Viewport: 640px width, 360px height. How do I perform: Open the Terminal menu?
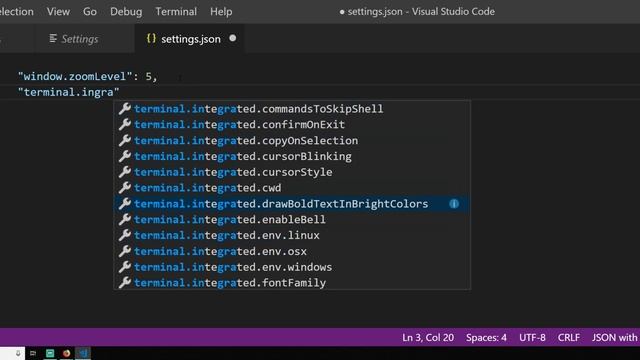click(x=176, y=11)
